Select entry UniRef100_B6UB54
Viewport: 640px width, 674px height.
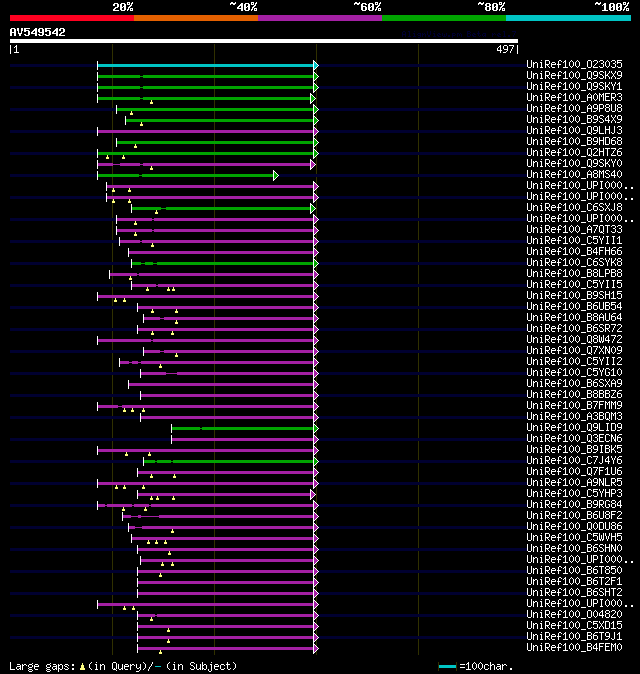click(x=574, y=306)
